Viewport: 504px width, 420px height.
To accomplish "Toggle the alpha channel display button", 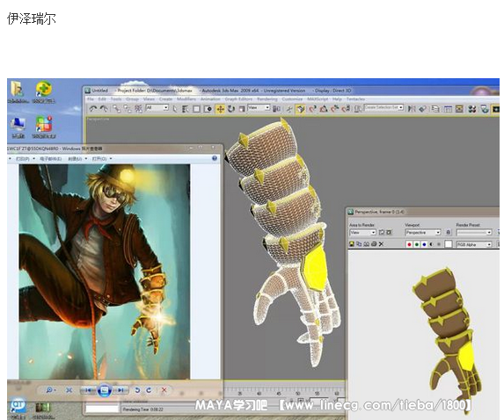I will (431, 244).
